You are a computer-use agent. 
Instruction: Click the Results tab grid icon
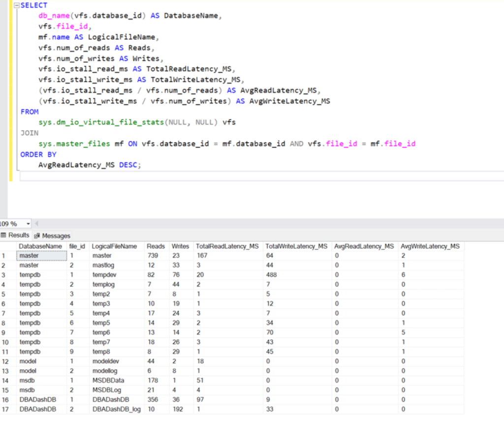pyautogui.click(x=4, y=235)
